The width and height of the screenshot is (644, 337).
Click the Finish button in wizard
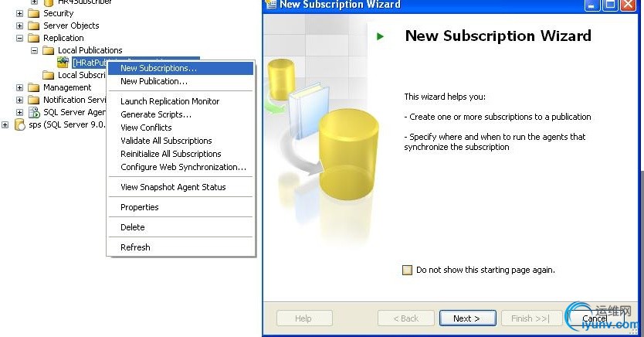coord(531,318)
